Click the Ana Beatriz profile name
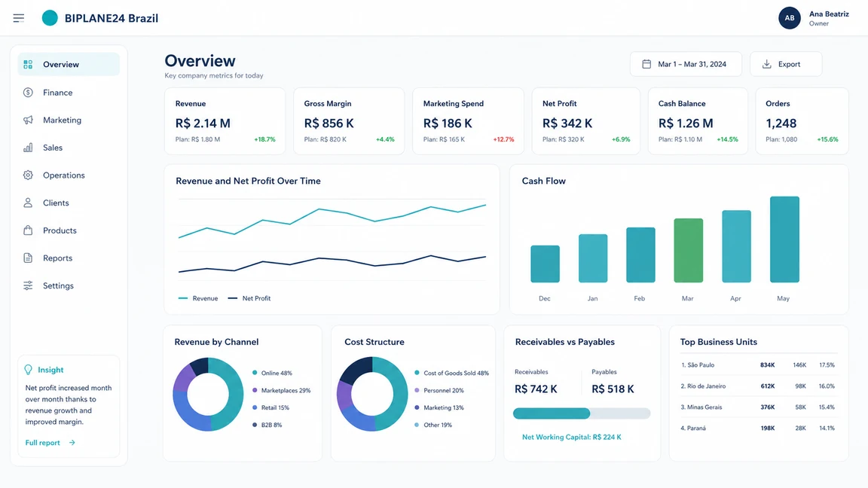 point(829,14)
